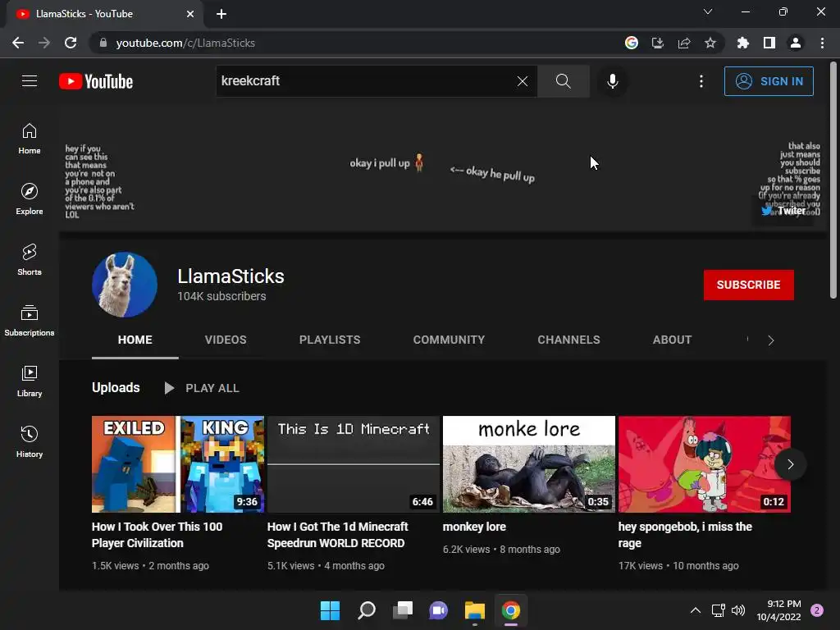The width and height of the screenshot is (840, 630).
Task: Click title How I Took Over This 100 Player Civilization
Action: point(157,535)
